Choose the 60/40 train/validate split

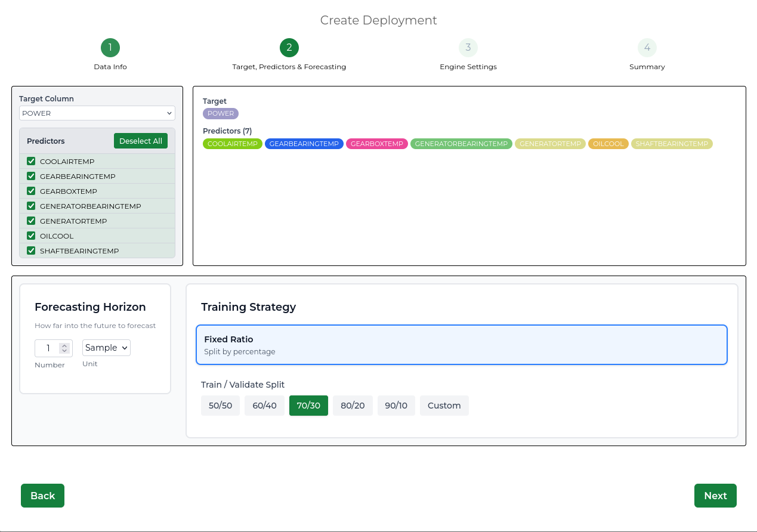pyautogui.click(x=264, y=406)
